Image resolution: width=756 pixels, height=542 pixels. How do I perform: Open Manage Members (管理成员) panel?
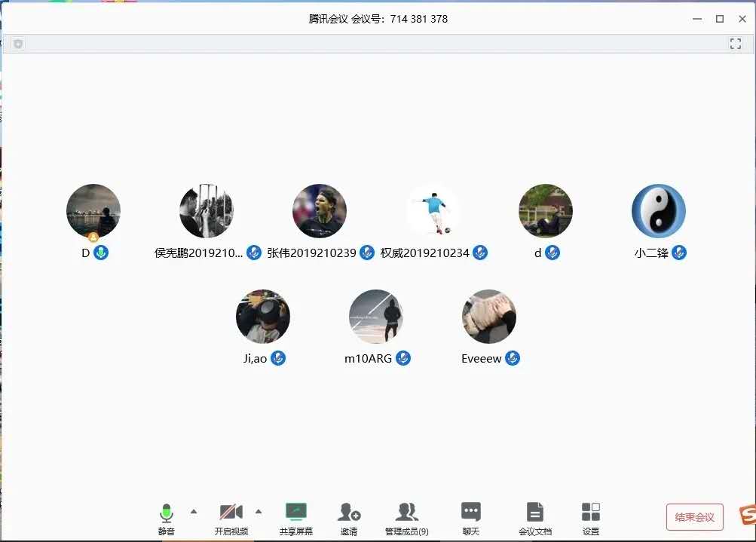(x=407, y=513)
